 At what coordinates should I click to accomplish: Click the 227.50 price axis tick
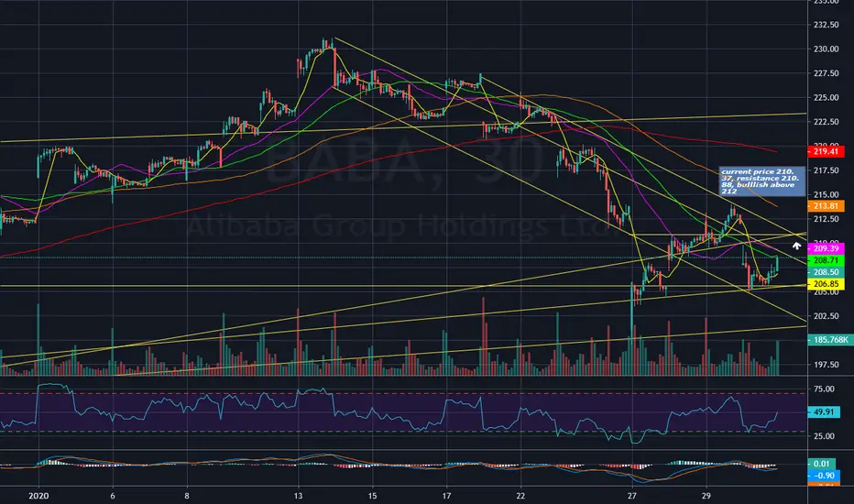pyautogui.click(x=826, y=73)
